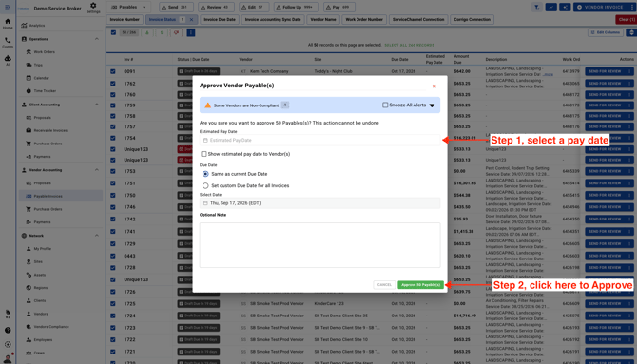Screen dimensions: 637x364
Task: Open the Invoice Due Date filter
Action: [220, 20]
